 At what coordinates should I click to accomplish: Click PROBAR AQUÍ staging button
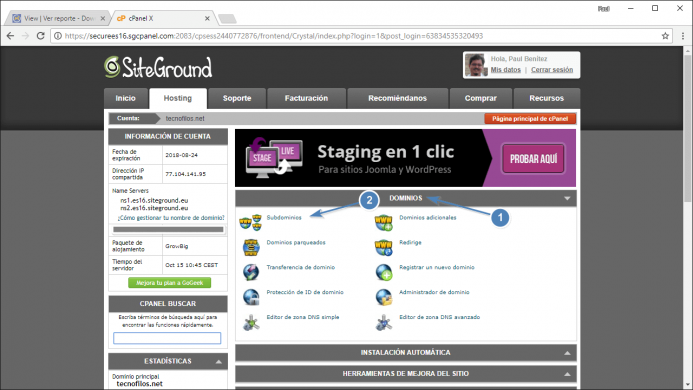(533, 159)
